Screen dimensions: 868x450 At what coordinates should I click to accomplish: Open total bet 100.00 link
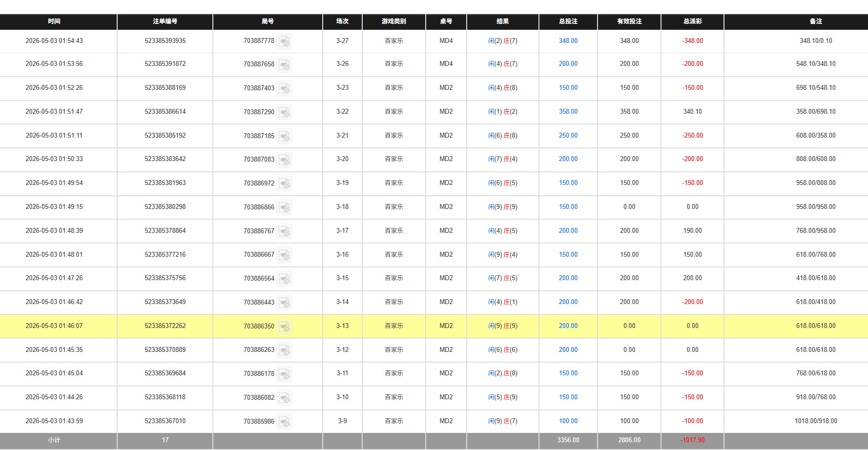[568, 421]
